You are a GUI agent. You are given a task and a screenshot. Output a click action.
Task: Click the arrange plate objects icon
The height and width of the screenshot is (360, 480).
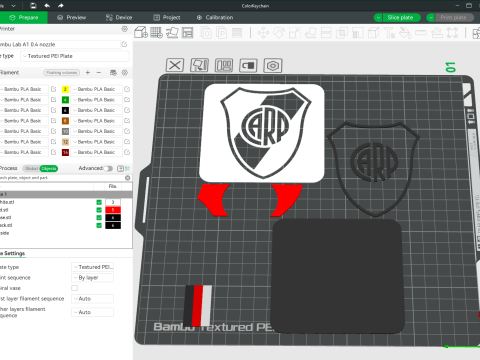tap(224, 65)
